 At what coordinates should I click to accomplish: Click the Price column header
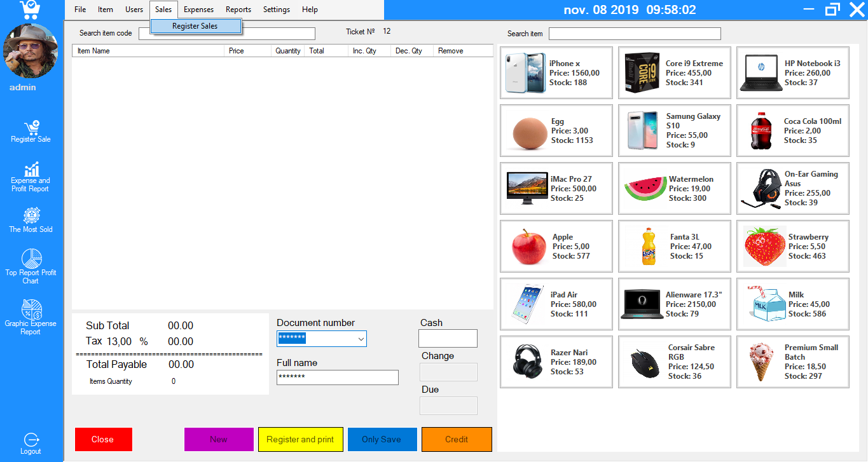coord(248,51)
